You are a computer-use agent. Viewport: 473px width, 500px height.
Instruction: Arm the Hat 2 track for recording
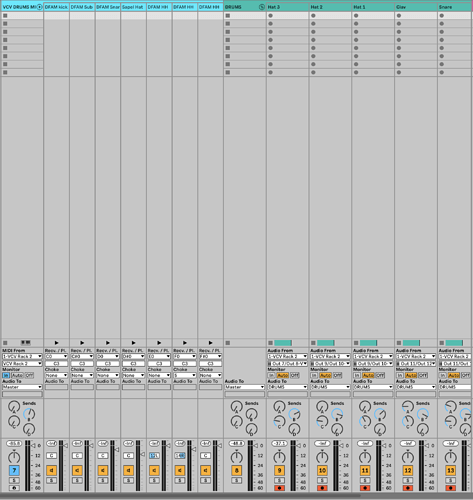coord(322,488)
